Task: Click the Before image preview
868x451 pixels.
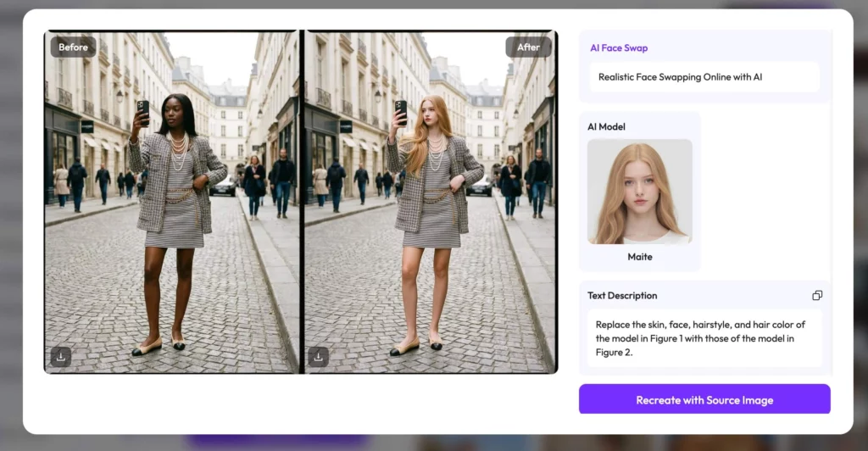Action: [x=171, y=202]
